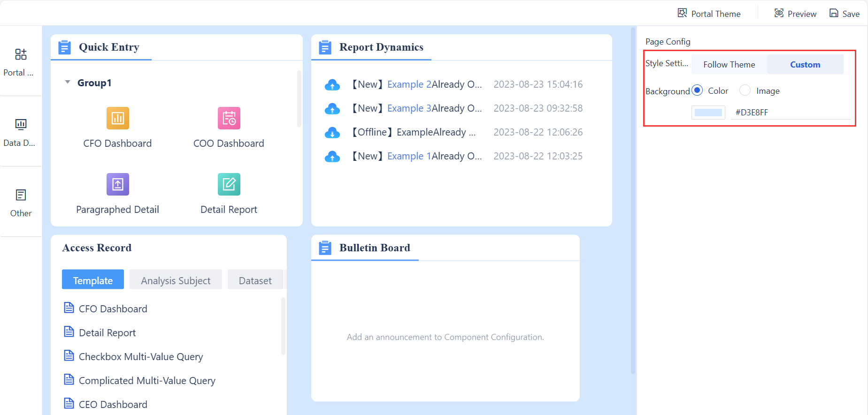Click the cloud icon beside Example 3

[332, 109]
